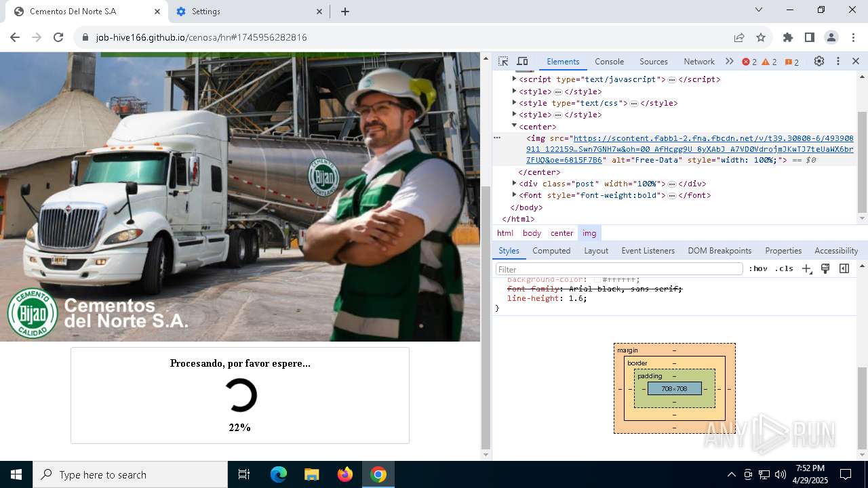Image resolution: width=868 pixels, height=488 pixels.
Task: Select body in the breadcrumb bar
Action: pyautogui.click(x=532, y=233)
